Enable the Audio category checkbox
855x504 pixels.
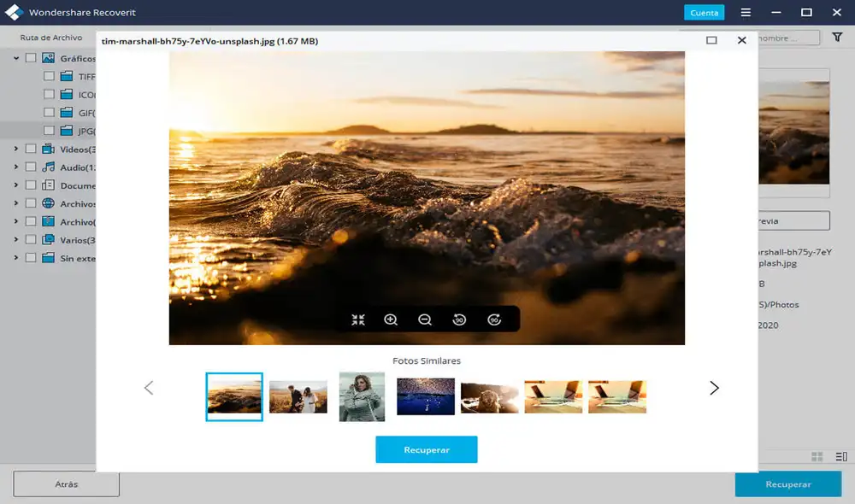[x=31, y=167]
